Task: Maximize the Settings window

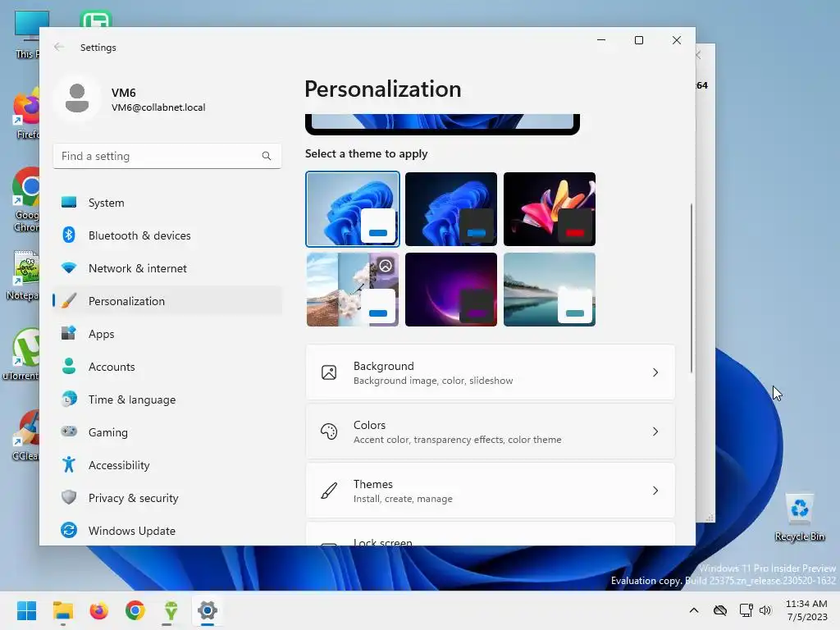Action: tap(638, 40)
